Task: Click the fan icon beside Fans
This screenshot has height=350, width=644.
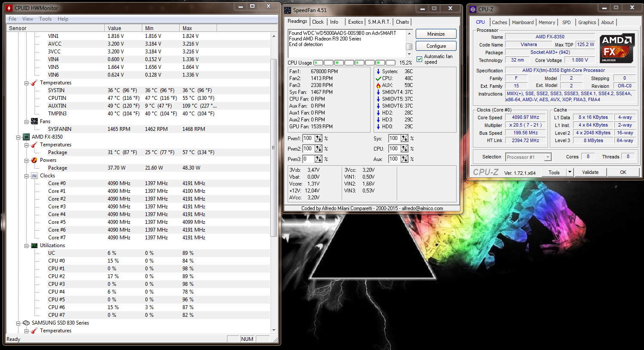Action: click(x=34, y=121)
